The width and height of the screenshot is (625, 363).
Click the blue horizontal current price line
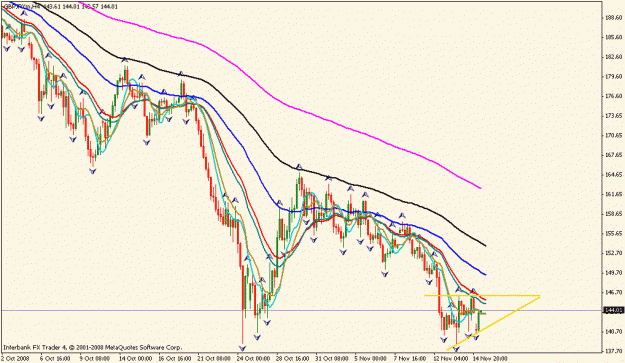click(301, 310)
